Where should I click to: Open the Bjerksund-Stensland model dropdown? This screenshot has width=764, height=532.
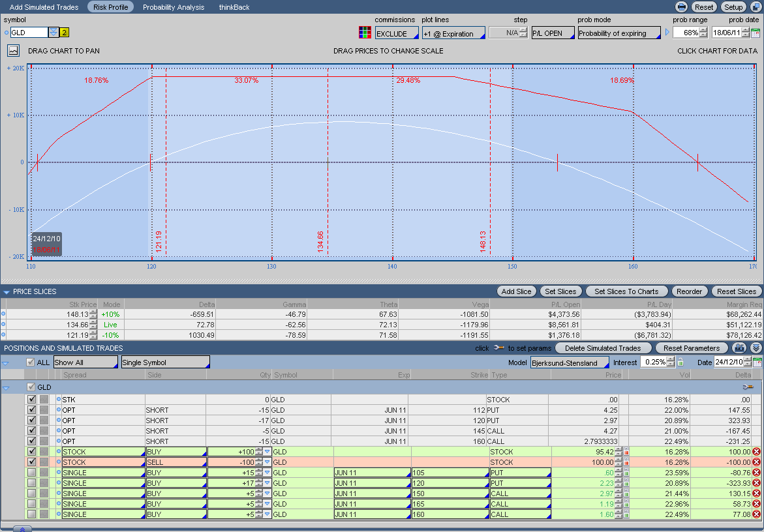(x=569, y=362)
